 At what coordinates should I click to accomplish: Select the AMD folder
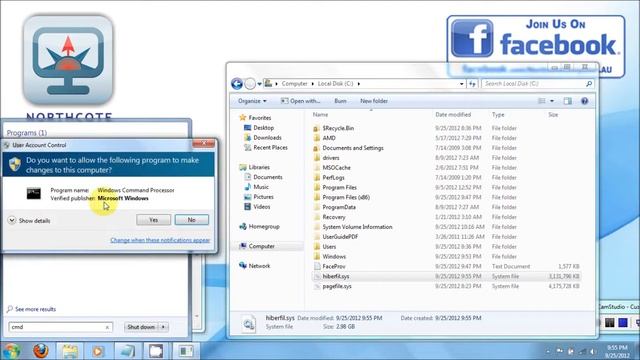point(324,138)
